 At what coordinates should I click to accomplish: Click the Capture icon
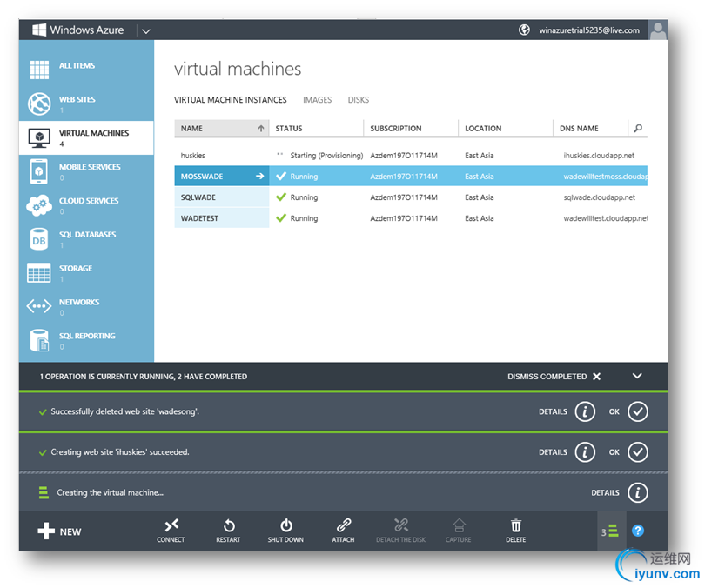(x=459, y=525)
